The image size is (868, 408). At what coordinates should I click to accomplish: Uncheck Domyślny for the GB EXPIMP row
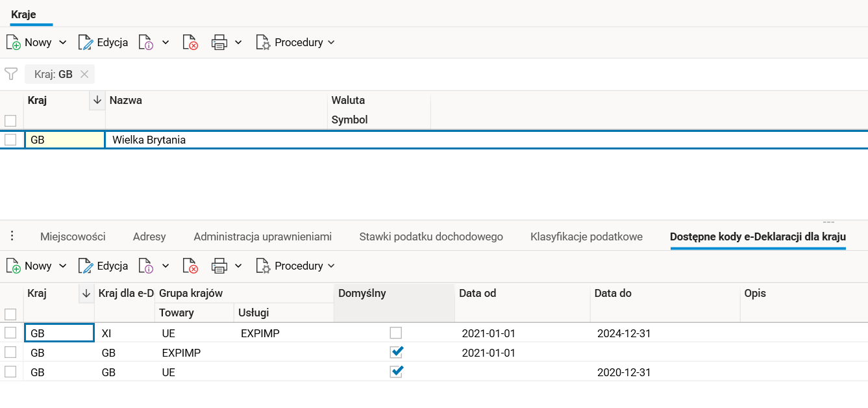pyautogui.click(x=396, y=353)
